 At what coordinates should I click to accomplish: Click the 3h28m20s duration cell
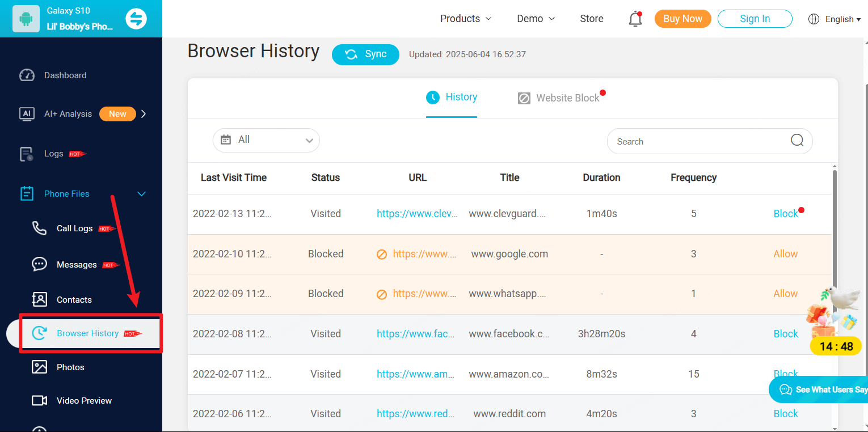[x=601, y=334]
